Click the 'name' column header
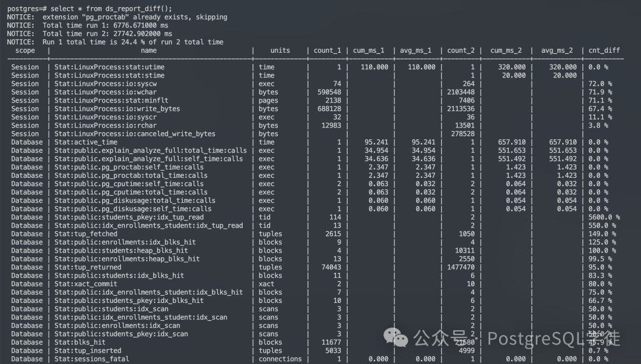 (149, 50)
